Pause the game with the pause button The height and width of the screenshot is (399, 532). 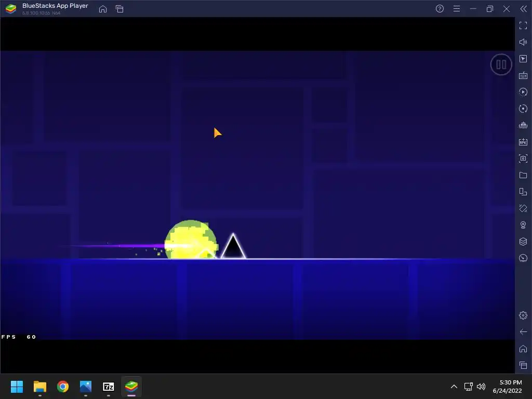(x=501, y=64)
